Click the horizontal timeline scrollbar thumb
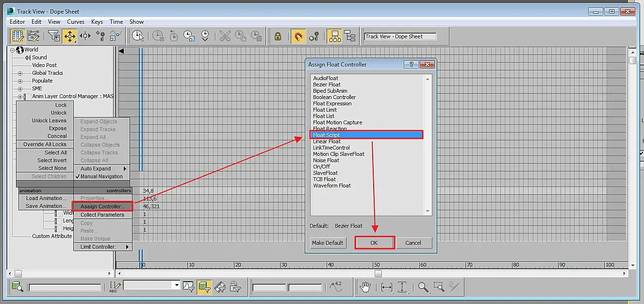Screen dimensions: 644x304 click(x=378, y=274)
